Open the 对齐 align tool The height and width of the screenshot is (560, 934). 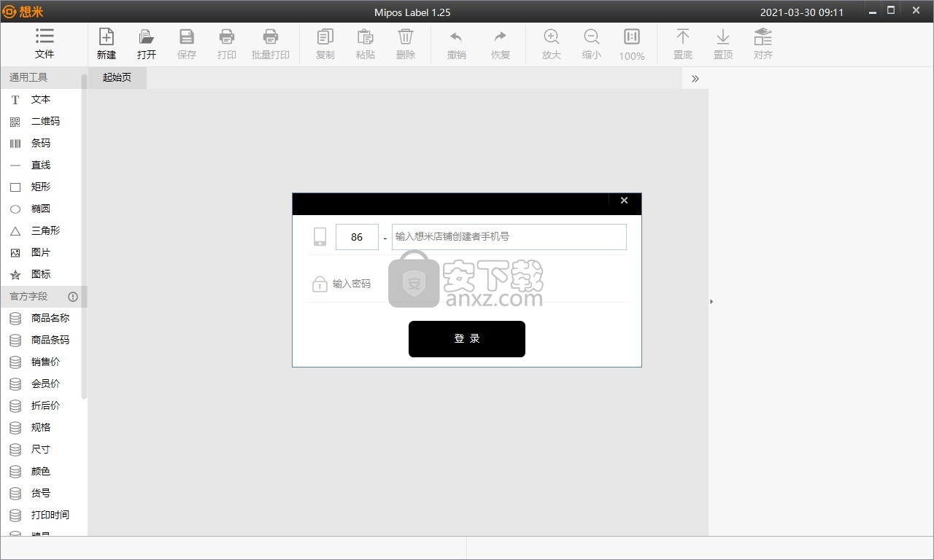point(763,44)
